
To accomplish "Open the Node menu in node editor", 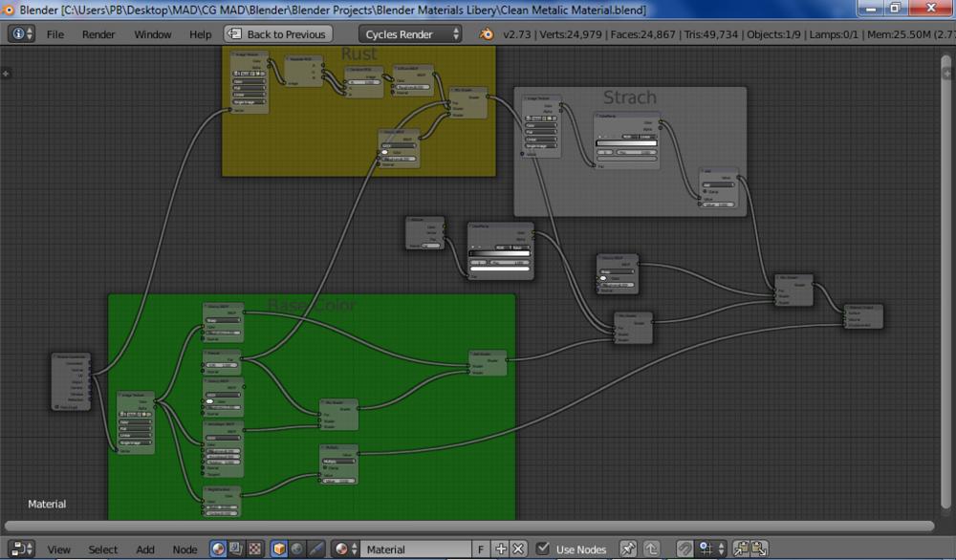I will click(x=185, y=549).
